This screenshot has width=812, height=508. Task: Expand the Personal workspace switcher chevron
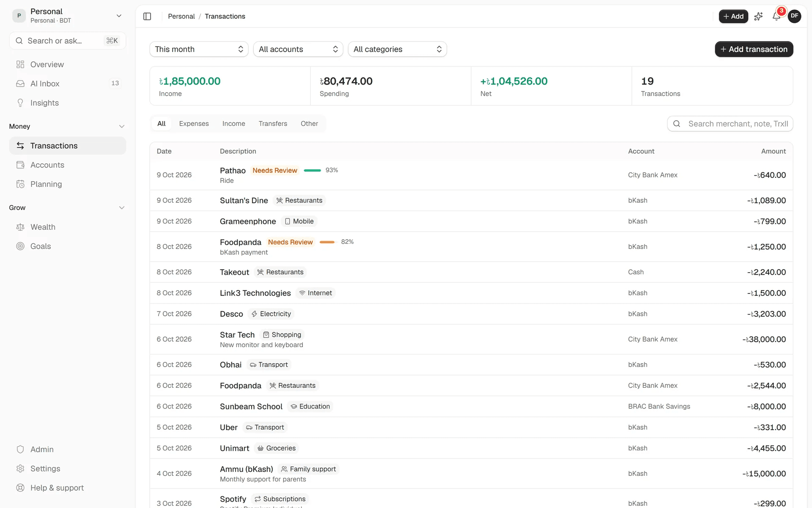[119, 16]
